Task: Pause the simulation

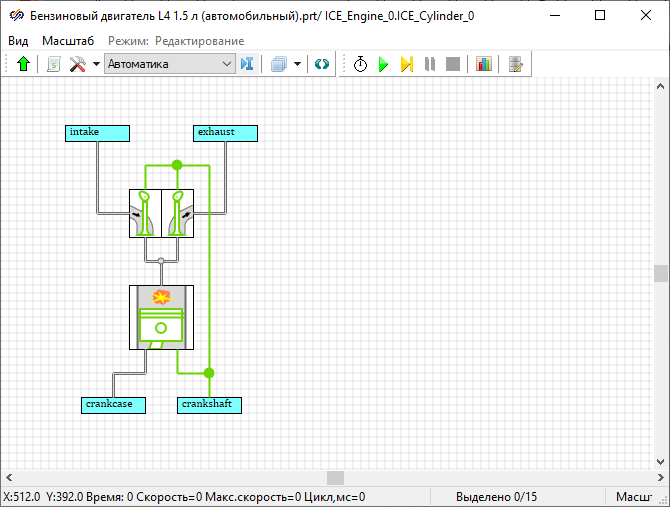Action: coord(430,64)
